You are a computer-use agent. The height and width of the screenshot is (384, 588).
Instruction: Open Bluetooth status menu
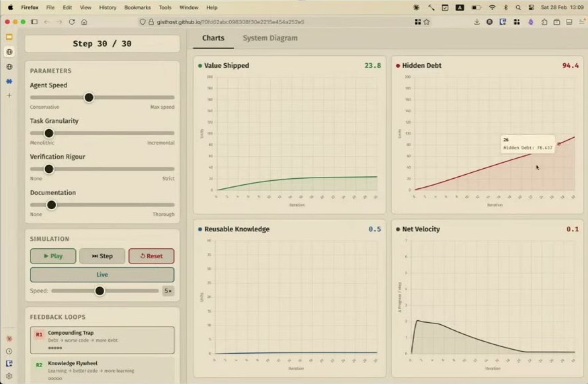click(505, 7)
